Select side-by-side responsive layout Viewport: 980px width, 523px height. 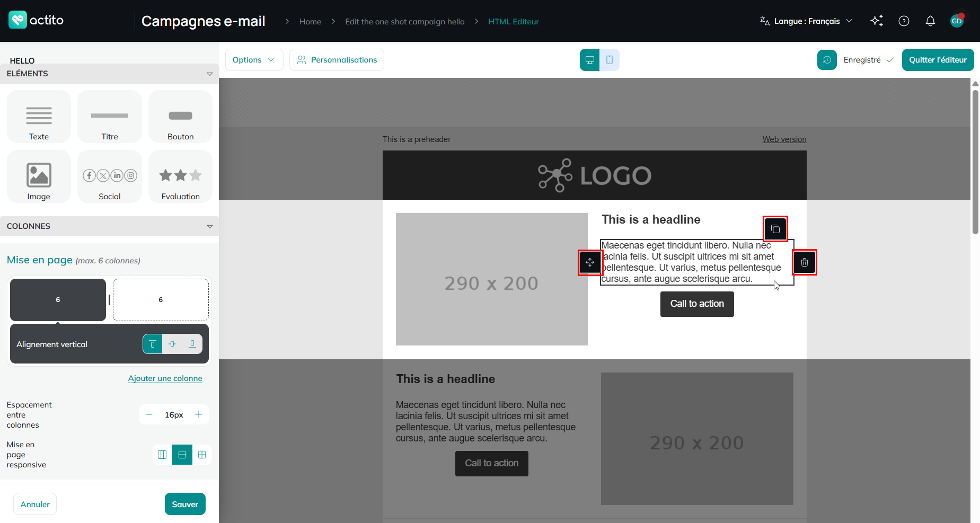tap(162, 455)
